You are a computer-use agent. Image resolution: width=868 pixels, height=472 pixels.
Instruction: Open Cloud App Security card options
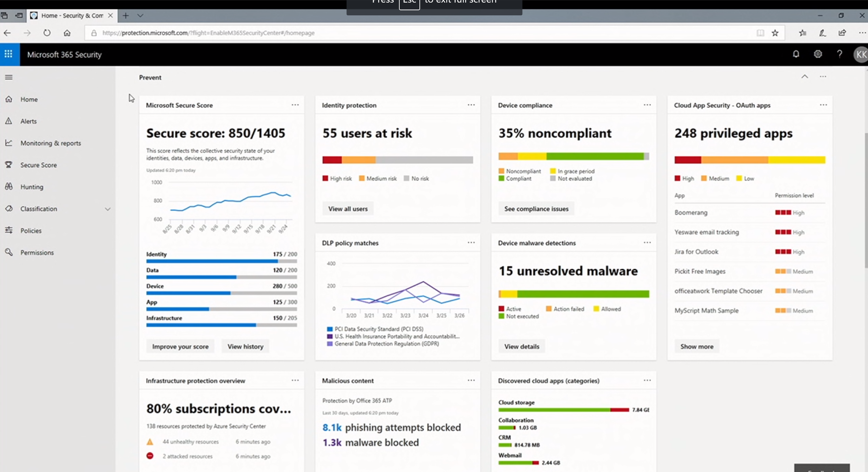[x=824, y=105]
